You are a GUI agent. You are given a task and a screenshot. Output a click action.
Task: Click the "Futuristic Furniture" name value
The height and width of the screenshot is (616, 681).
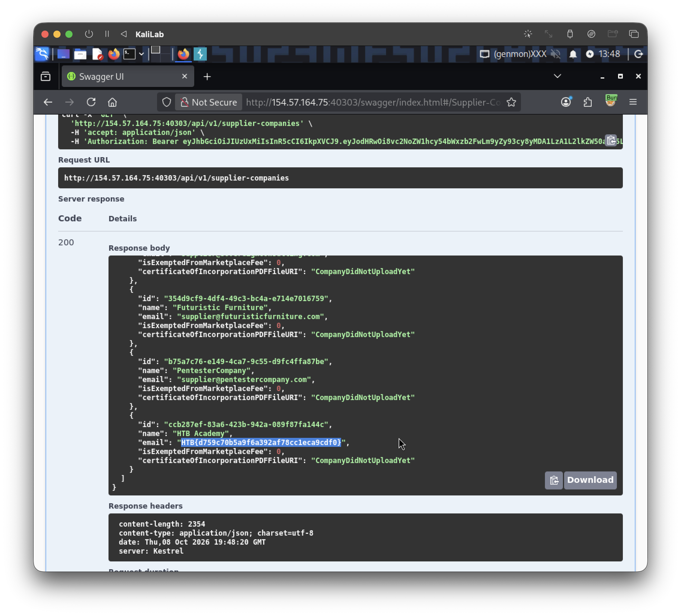[x=220, y=307]
